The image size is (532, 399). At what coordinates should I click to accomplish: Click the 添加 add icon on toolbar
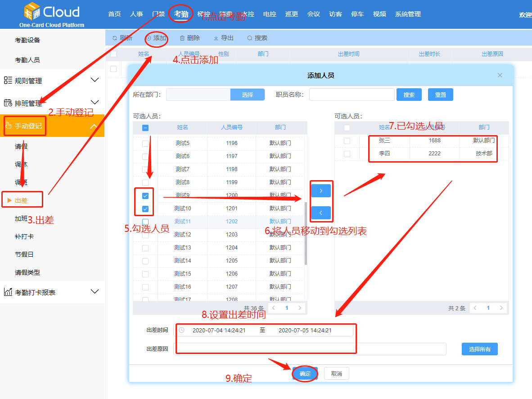pos(150,38)
